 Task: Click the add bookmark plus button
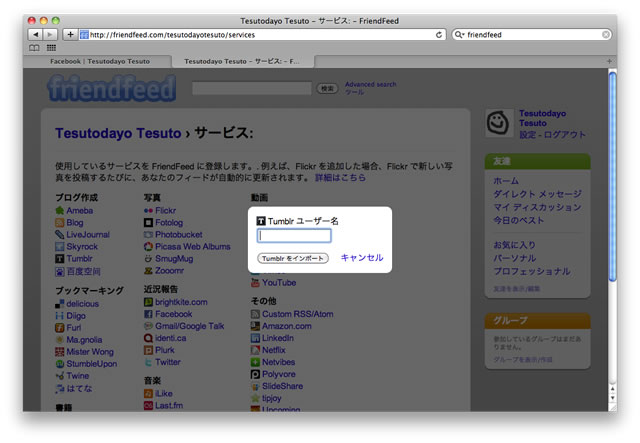[70, 35]
